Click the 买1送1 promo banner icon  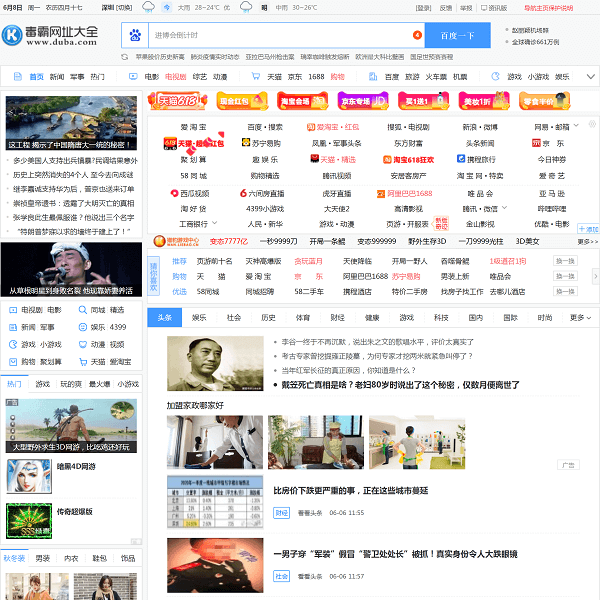pos(423,101)
